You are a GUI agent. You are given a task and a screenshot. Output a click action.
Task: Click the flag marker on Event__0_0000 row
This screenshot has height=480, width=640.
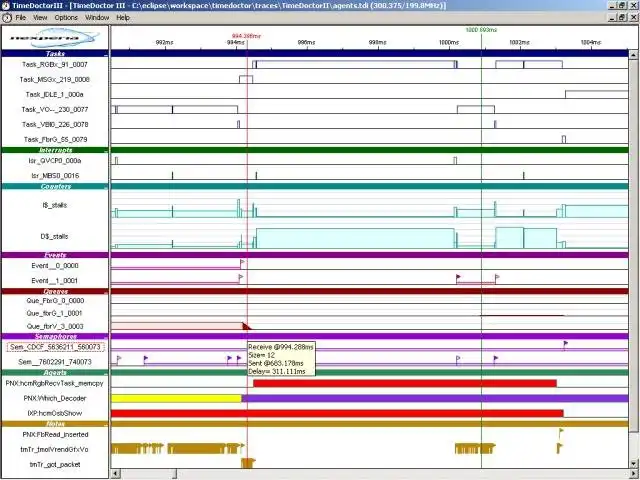point(242,264)
